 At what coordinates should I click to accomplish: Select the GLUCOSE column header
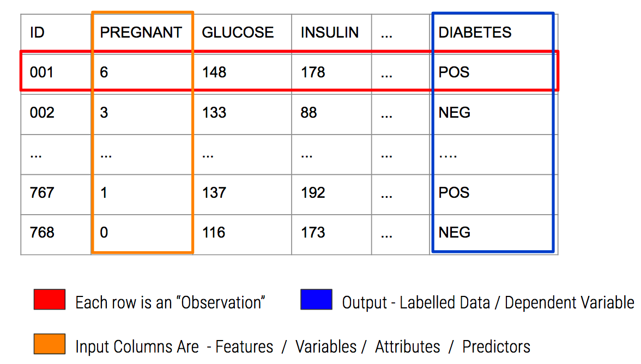(x=238, y=33)
